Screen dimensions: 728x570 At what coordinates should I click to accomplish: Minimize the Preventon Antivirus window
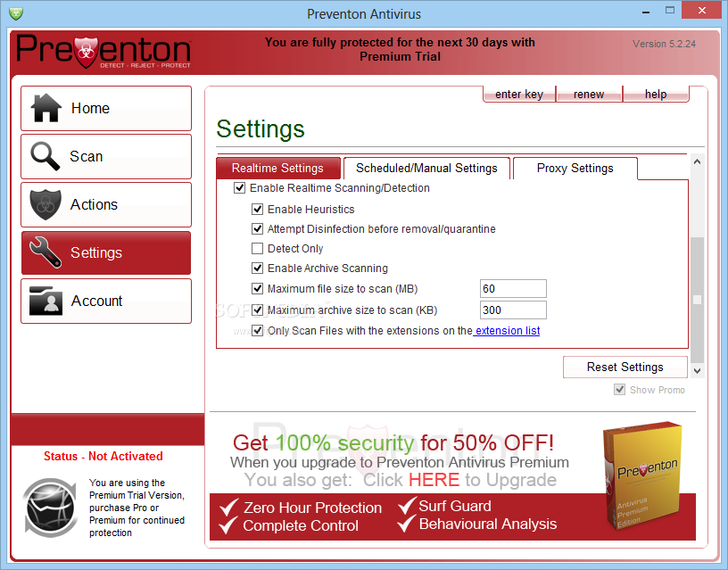point(645,12)
